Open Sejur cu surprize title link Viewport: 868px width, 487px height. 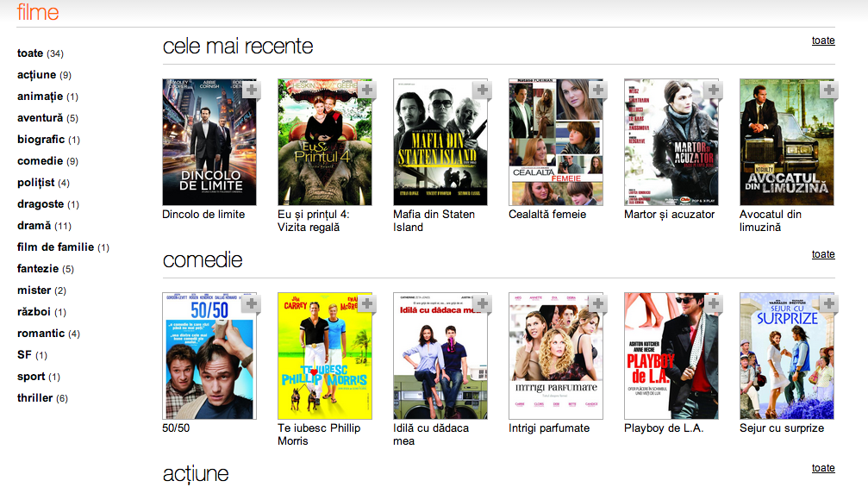click(x=782, y=428)
